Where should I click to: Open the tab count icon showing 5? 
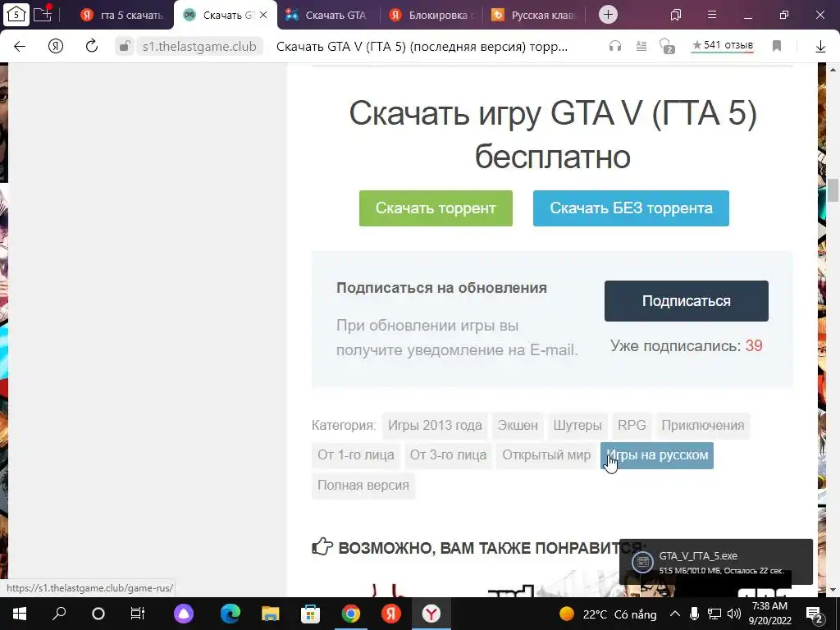click(x=16, y=15)
